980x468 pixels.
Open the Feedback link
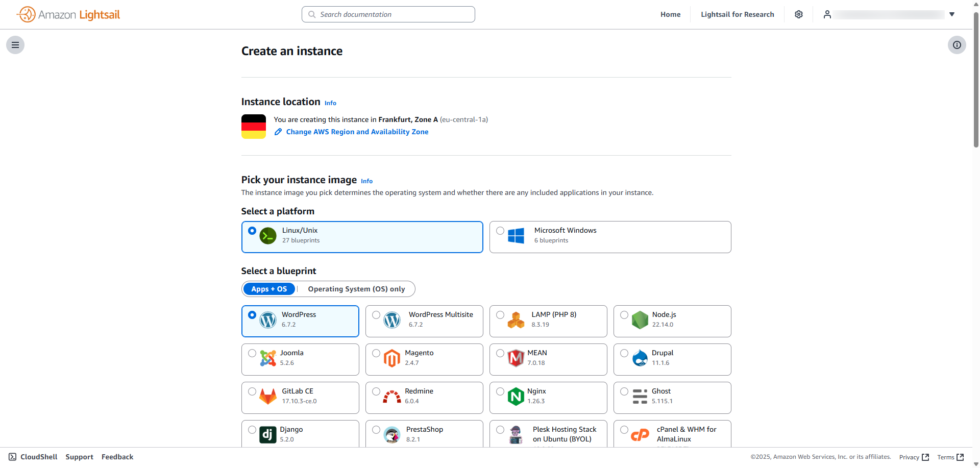[x=117, y=457]
